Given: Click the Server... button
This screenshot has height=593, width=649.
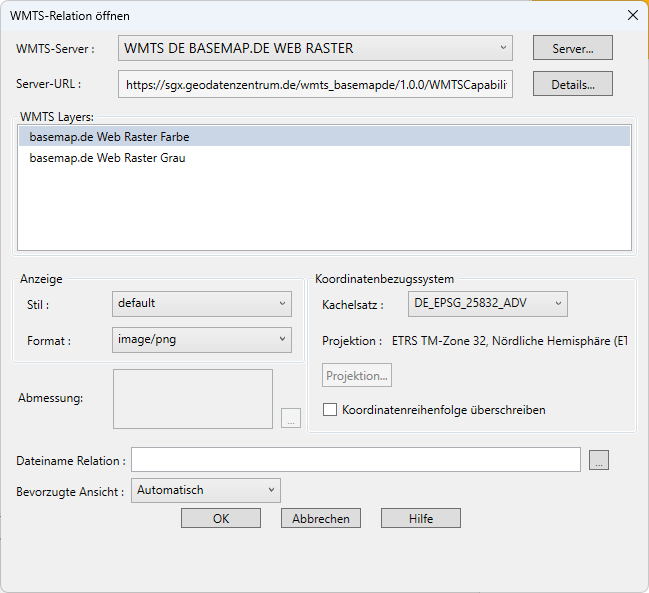Looking at the screenshot, I should tap(572, 48).
